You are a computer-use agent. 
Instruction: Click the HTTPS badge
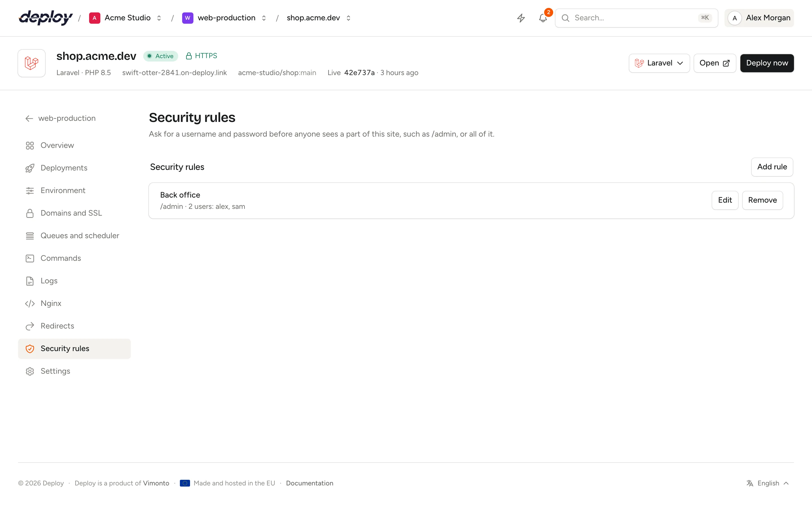click(201, 56)
